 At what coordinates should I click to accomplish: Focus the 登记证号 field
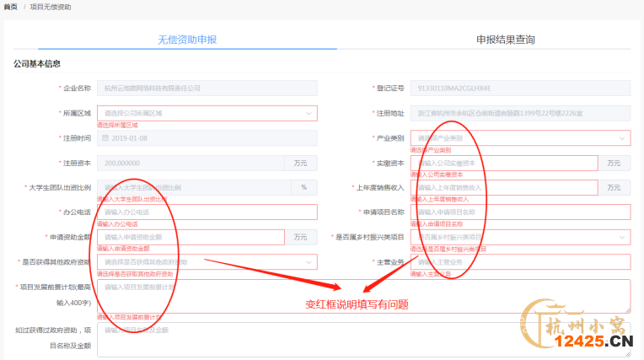pyautogui.click(x=519, y=88)
